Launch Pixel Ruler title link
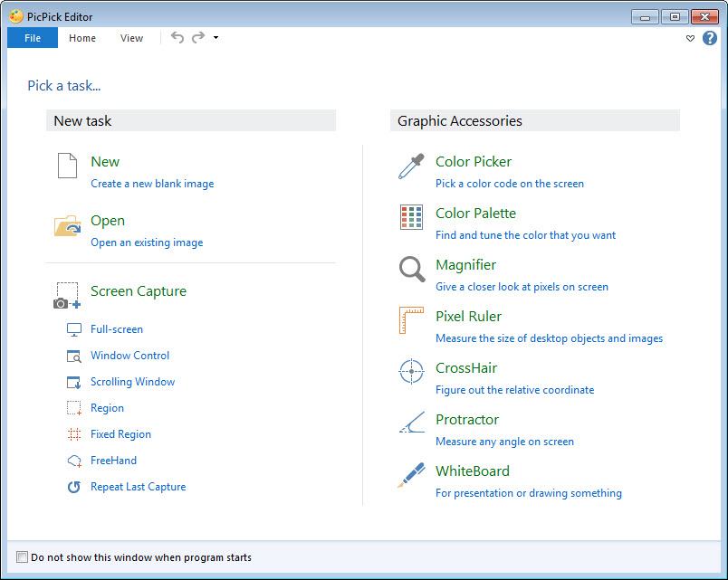 pos(469,317)
